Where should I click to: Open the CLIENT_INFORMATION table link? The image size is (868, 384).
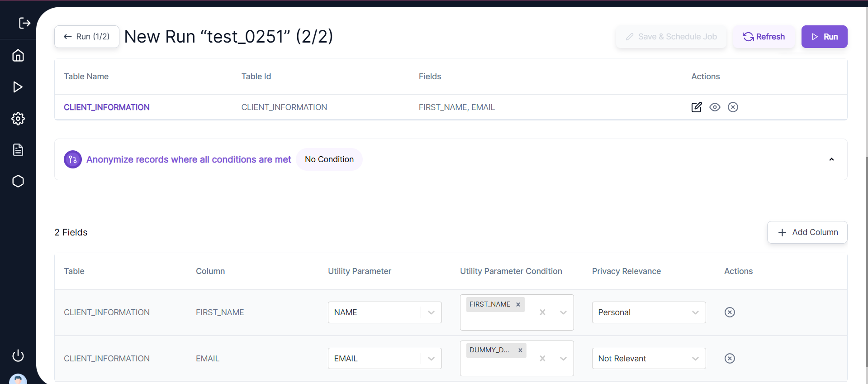(x=107, y=107)
